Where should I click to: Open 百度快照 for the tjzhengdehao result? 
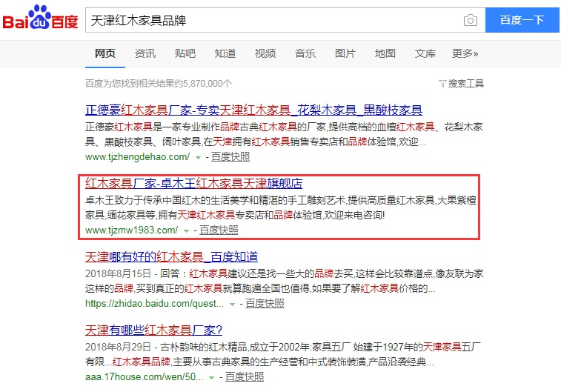pyautogui.click(x=230, y=156)
